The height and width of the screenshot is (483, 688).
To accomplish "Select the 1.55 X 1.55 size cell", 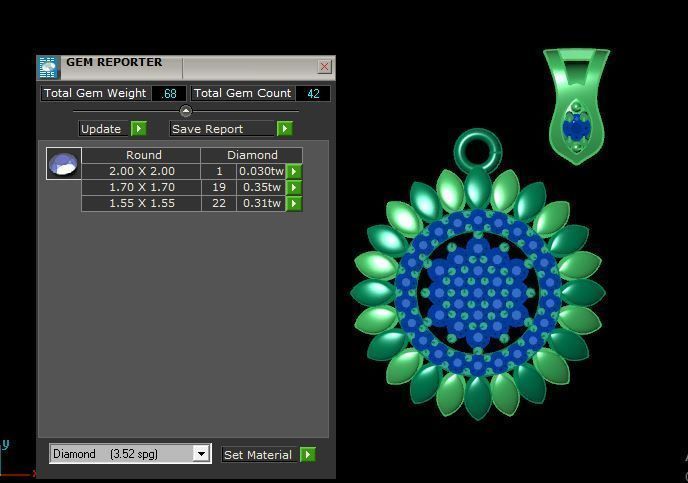I will 141,204.
